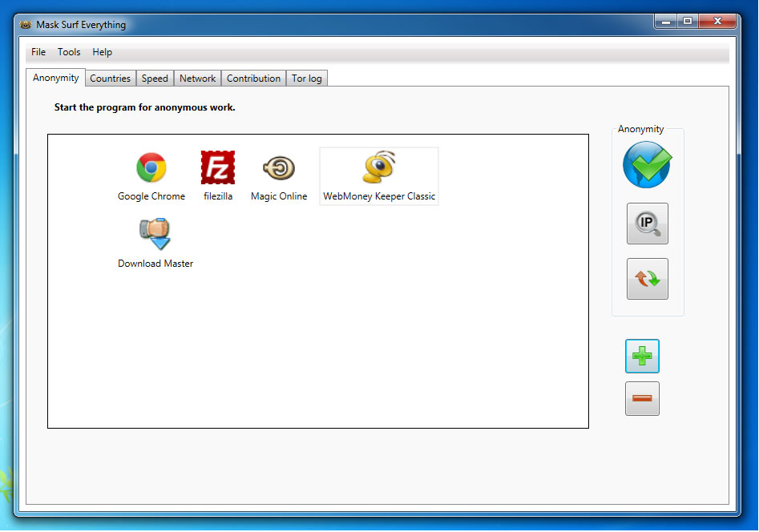Switch to the Anonymity tab
Screen dimensions: 759x532
click(55, 78)
